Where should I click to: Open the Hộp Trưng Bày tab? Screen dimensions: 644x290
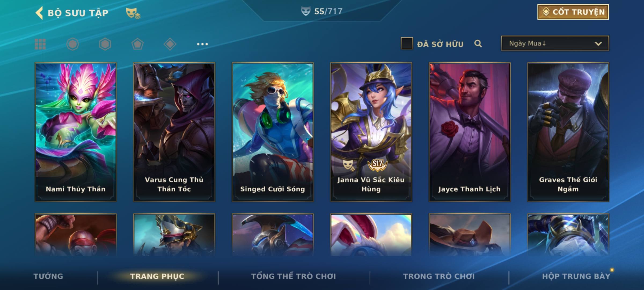tap(576, 276)
